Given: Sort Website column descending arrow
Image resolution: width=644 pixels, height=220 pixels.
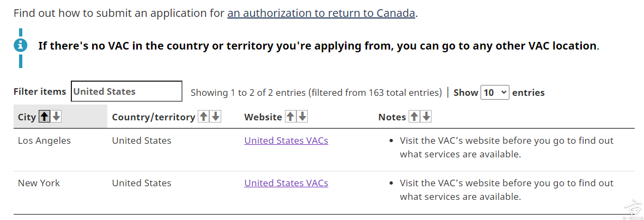Looking at the screenshot, I should (x=303, y=117).
